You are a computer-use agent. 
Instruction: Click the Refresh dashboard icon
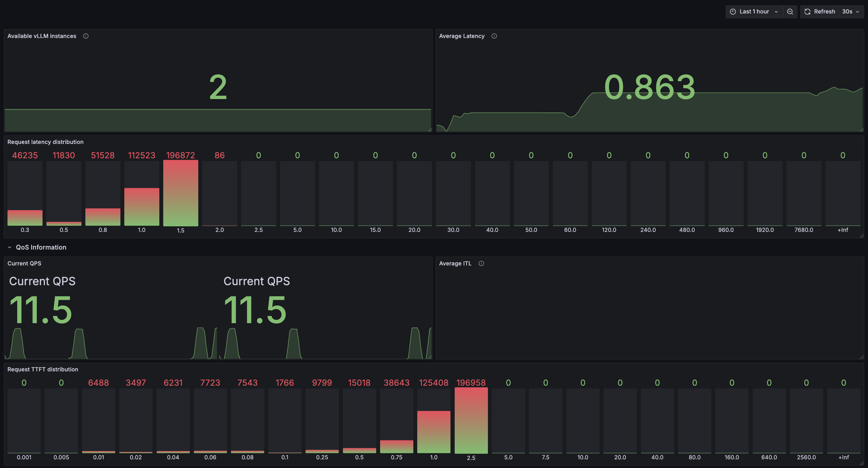[x=807, y=11]
